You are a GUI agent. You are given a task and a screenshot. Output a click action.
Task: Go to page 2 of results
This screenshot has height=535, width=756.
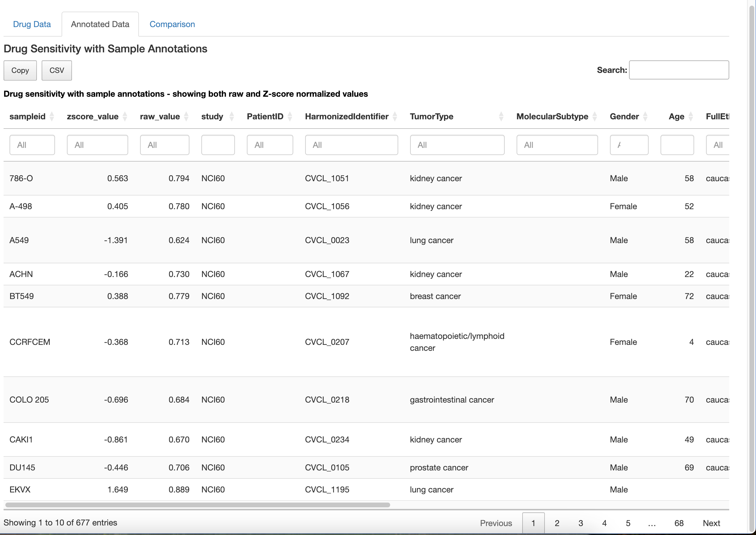click(x=557, y=523)
